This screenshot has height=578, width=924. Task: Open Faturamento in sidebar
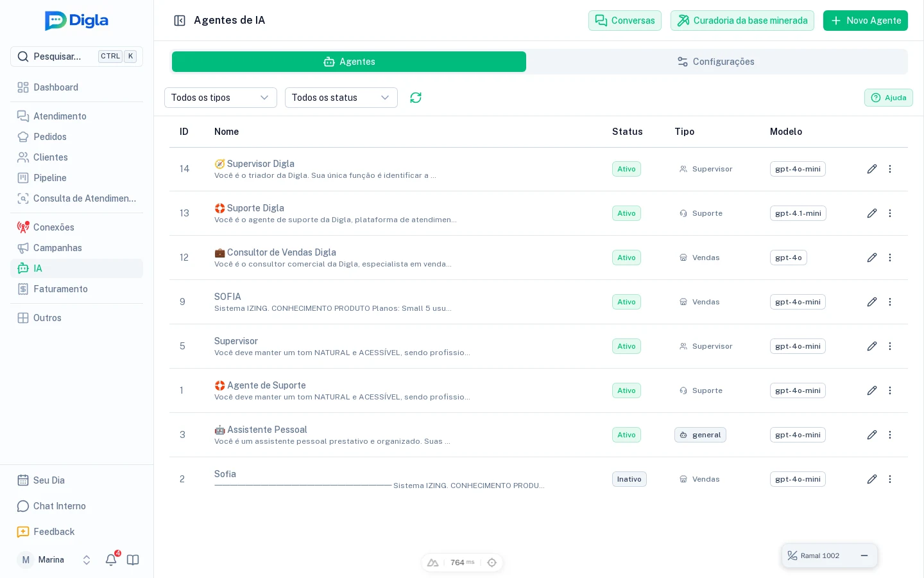76,289
